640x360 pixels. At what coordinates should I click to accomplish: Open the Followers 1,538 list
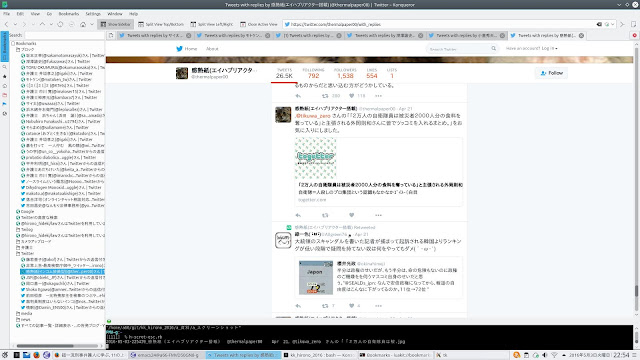coord(345,73)
